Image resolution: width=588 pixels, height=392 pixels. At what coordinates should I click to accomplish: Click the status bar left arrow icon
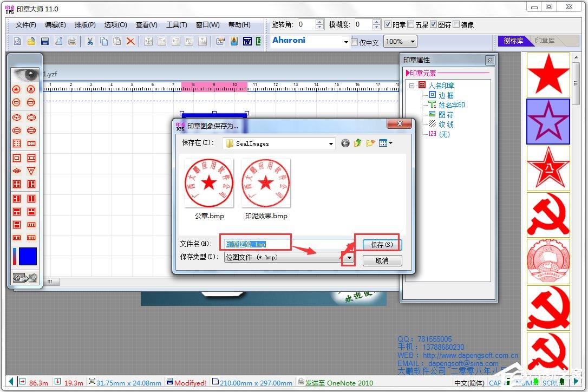[11, 382]
